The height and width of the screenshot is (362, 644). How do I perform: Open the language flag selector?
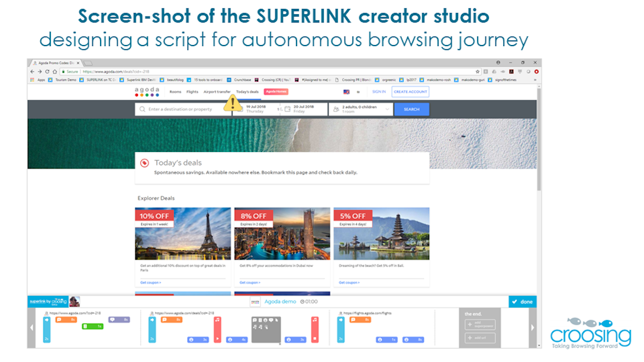(346, 92)
